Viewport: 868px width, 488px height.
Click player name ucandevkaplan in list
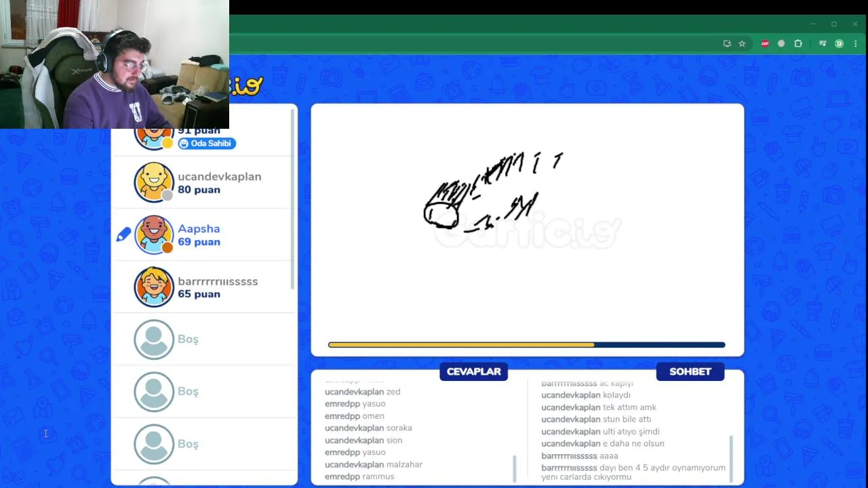(x=219, y=176)
